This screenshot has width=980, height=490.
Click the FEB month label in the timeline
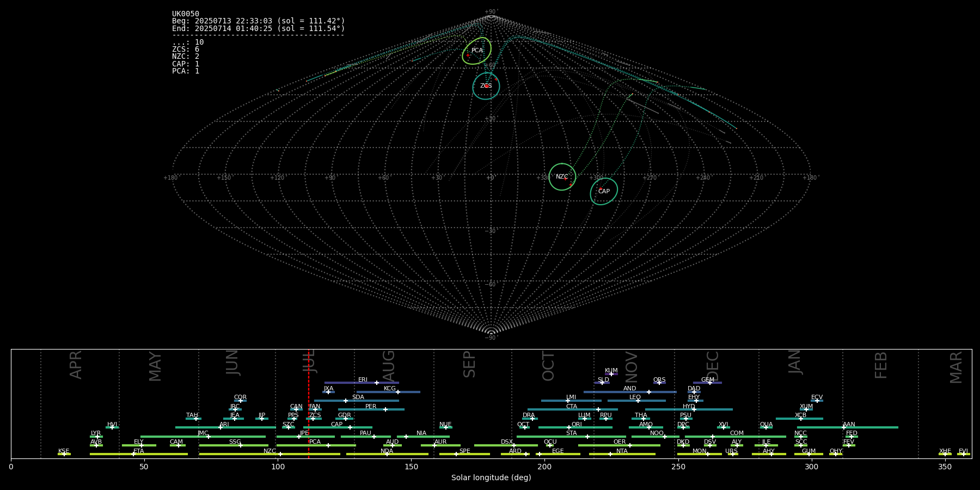(x=881, y=365)
